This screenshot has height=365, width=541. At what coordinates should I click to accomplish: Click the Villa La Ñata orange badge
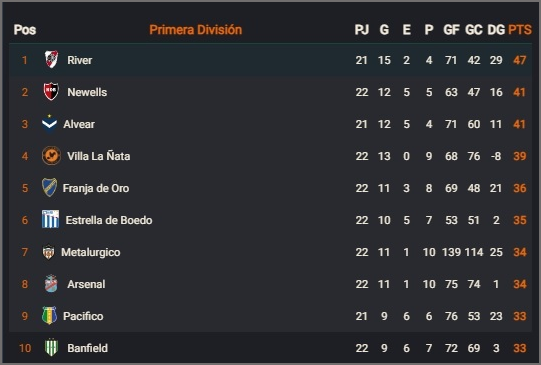point(51,156)
